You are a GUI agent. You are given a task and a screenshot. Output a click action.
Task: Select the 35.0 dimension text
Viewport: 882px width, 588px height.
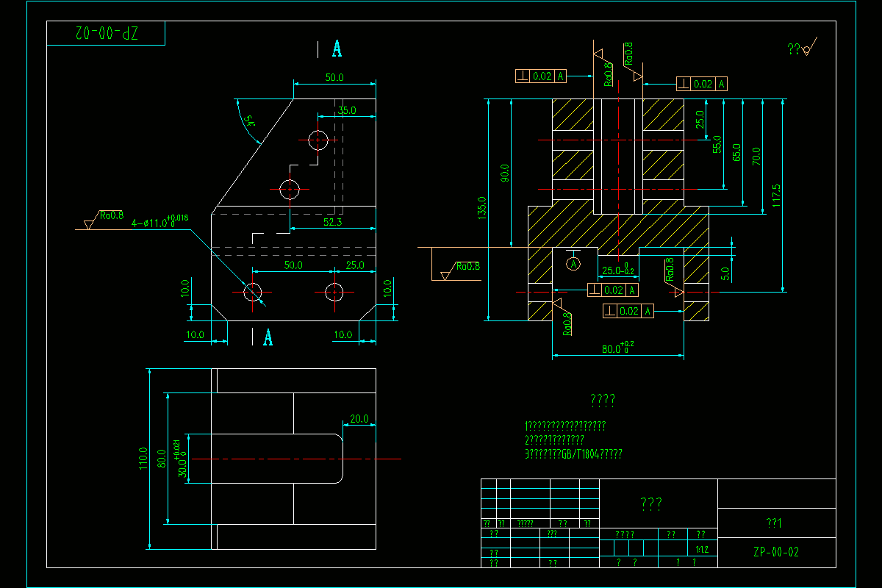[x=347, y=110]
